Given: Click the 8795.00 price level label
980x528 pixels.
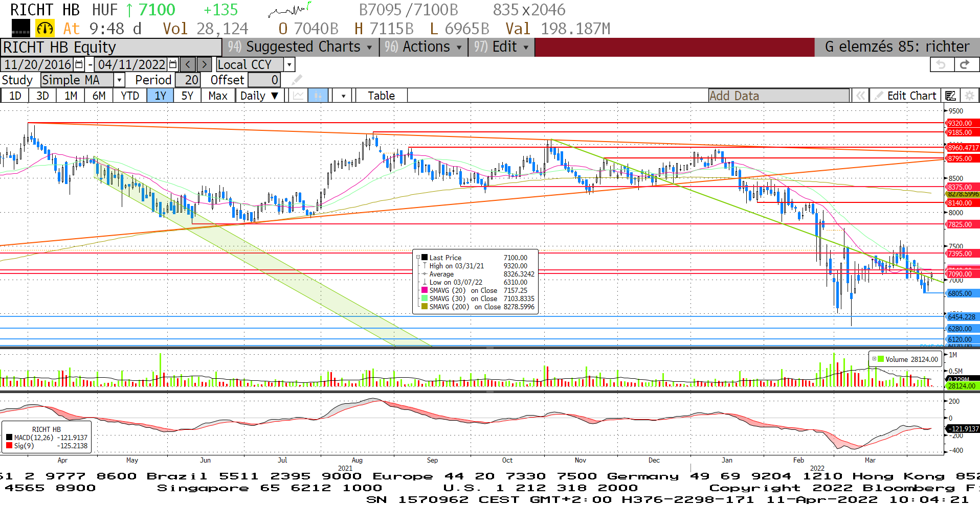Looking at the screenshot, I should pos(963,158).
